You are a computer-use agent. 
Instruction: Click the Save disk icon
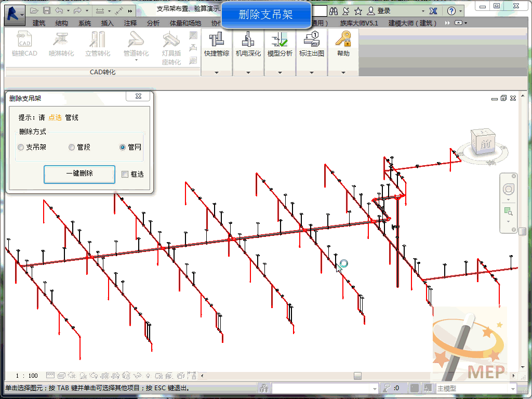[47, 10]
